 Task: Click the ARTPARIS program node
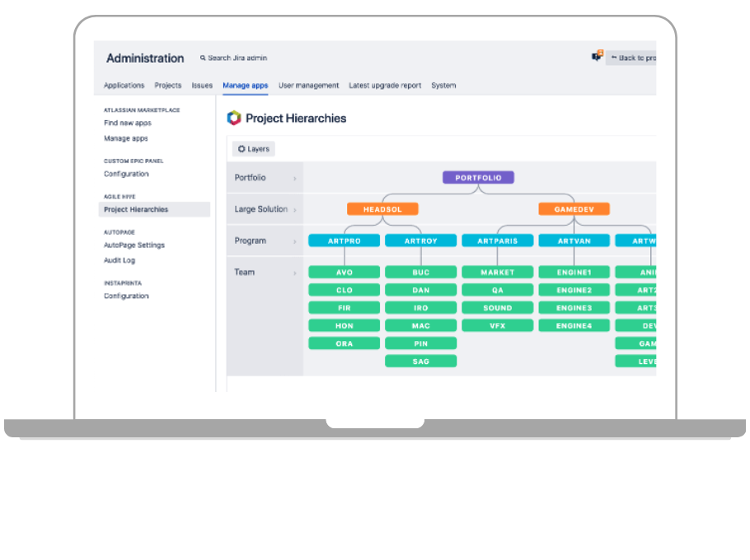498,240
